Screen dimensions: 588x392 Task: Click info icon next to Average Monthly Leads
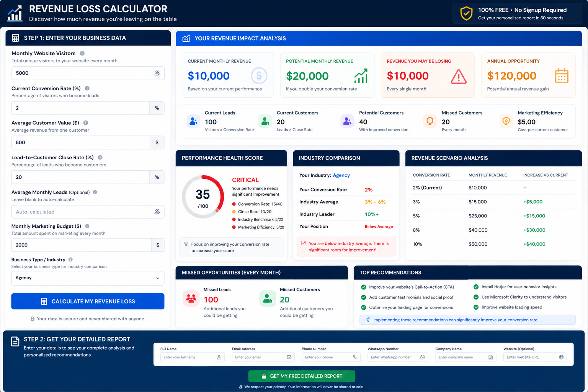coord(95,192)
